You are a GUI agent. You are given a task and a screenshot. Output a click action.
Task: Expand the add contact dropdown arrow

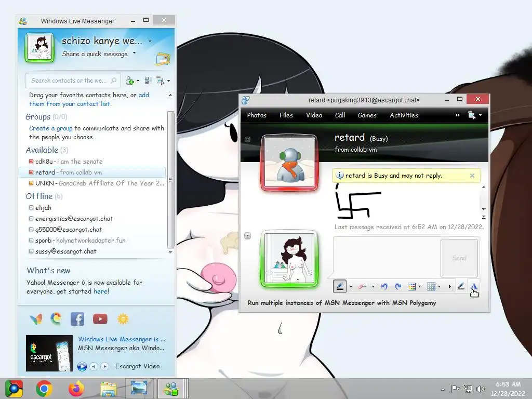[138, 81]
